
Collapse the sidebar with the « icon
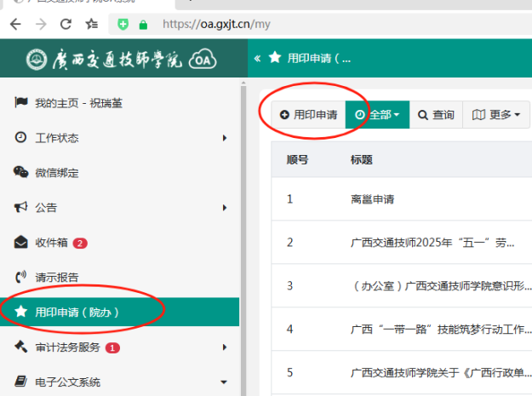coord(257,58)
